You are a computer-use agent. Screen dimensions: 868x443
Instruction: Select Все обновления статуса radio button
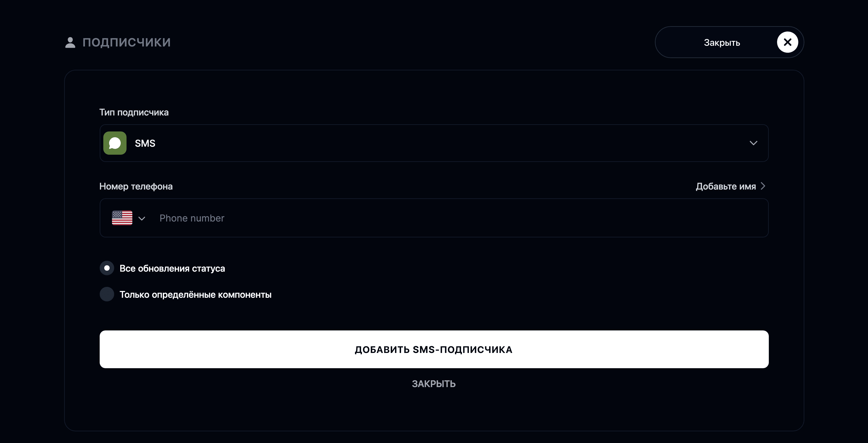tap(107, 268)
